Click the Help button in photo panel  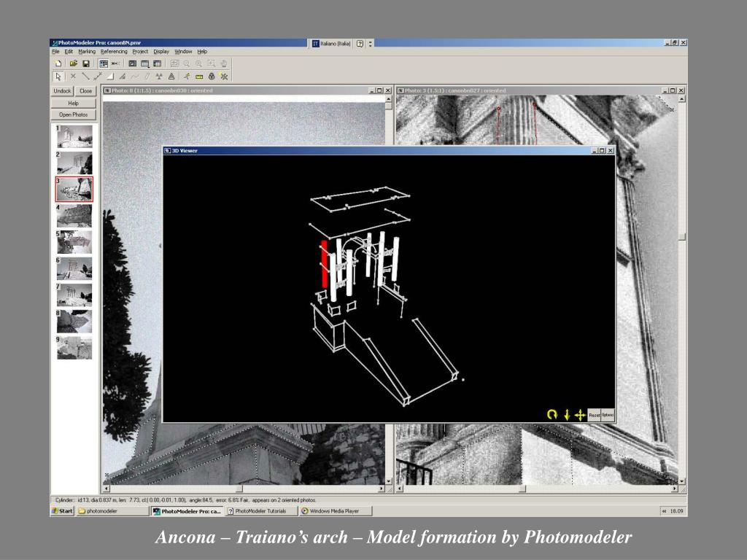pyautogui.click(x=74, y=103)
